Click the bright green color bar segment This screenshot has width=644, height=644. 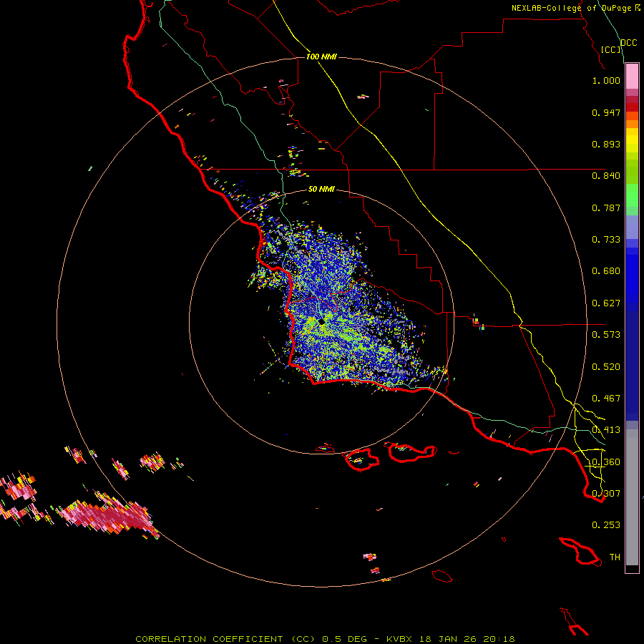[632, 195]
